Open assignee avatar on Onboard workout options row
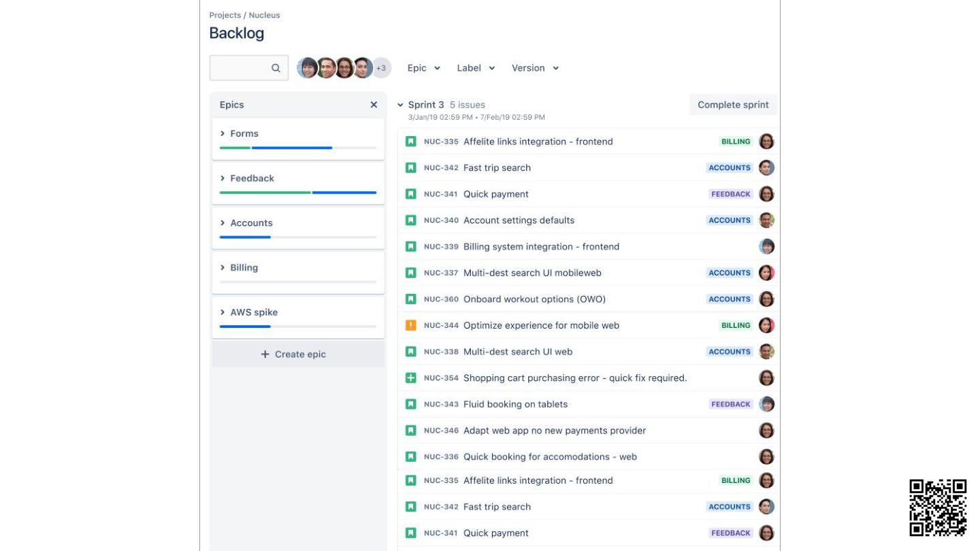Screen dimensions: 980x551 [766, 299]
